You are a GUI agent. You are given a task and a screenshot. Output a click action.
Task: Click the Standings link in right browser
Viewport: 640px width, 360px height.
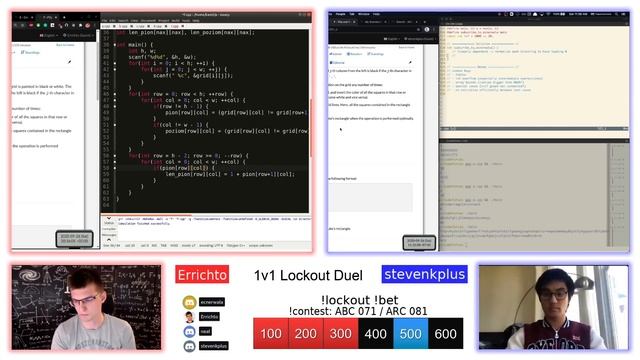376,54
